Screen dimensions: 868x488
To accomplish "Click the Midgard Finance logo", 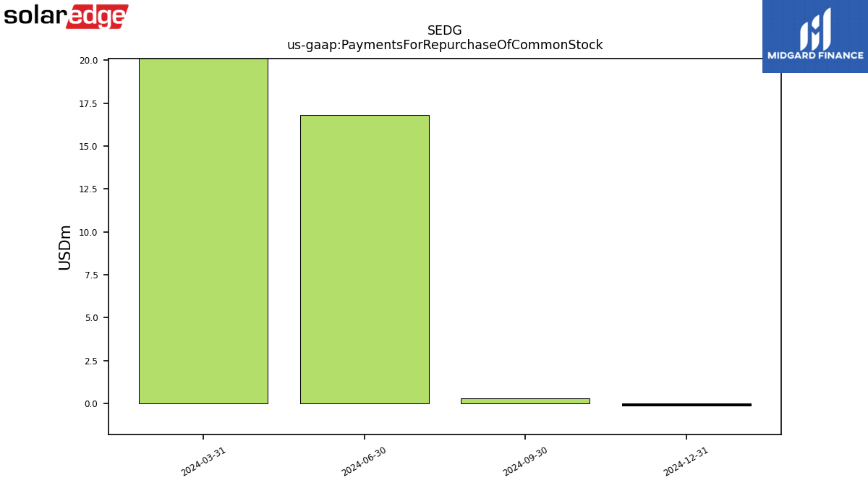I will (x=815, y=36).
